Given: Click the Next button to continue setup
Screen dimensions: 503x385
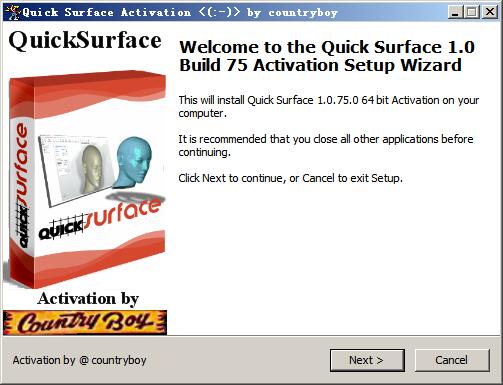Looking at the screenshot, I should click(x=367, y=360).
